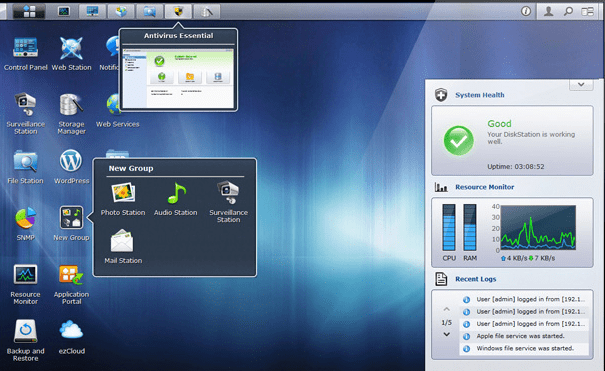Open the Control Panel desktop icon
605x371 pixels.
(25, 54)
